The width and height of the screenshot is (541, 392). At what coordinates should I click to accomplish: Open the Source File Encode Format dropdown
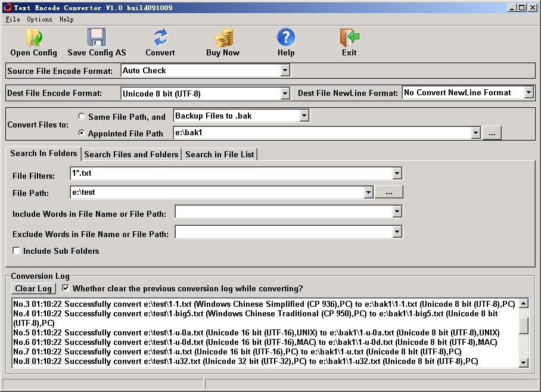(285, 70)
